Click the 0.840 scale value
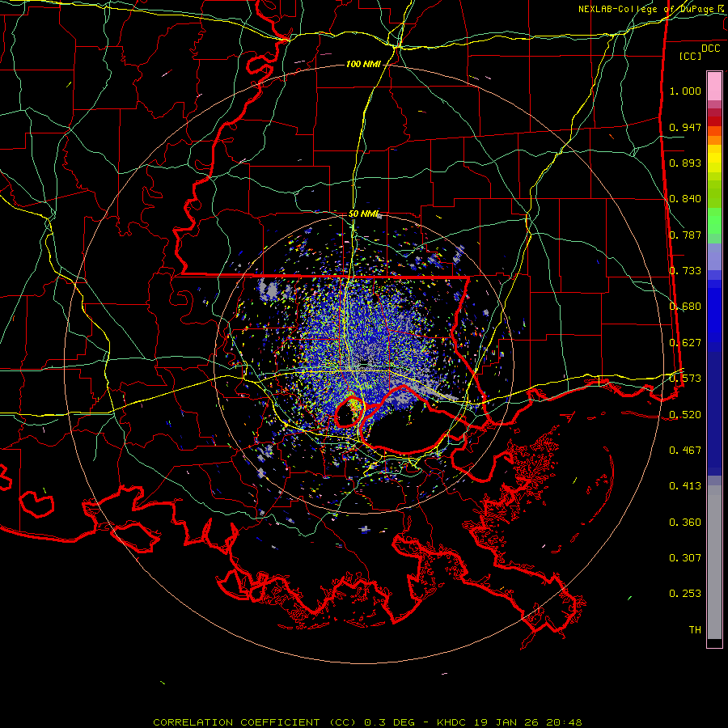Viewport: 728px width, 728px height. [685, 199]
